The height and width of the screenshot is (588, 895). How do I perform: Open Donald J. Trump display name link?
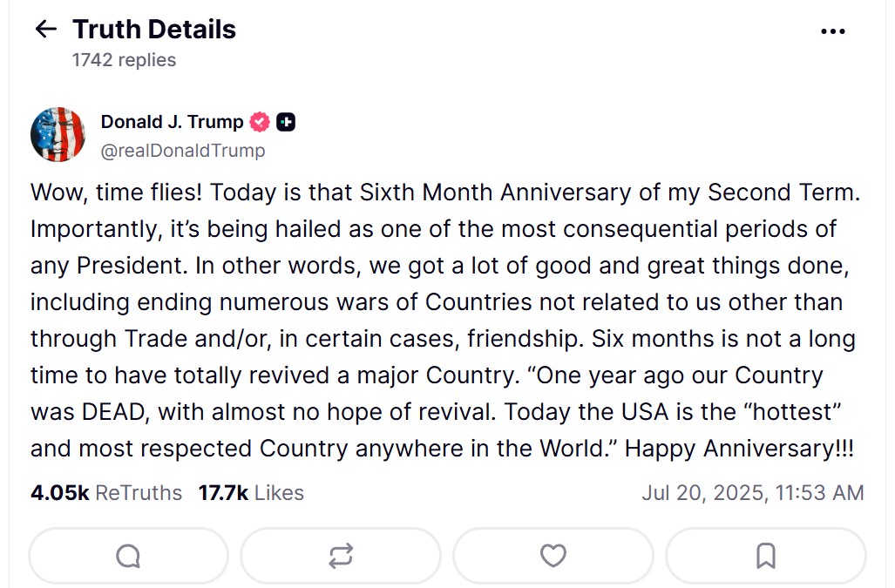(x=172, y=123)
